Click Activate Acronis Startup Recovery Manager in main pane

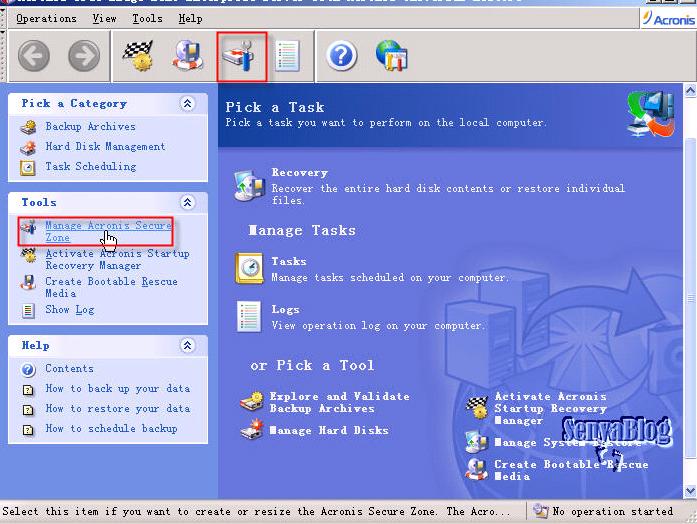click(550, 408)
